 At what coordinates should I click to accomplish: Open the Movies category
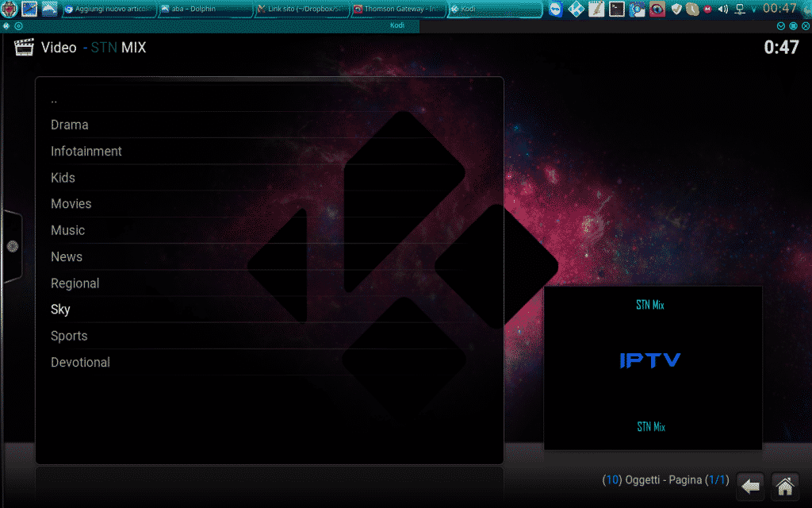270,204
